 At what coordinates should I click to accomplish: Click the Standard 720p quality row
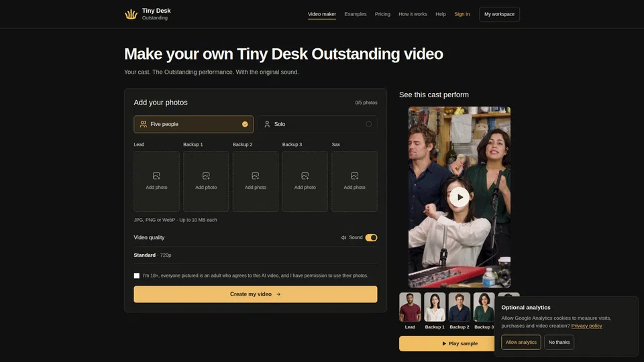click(256, 255)
